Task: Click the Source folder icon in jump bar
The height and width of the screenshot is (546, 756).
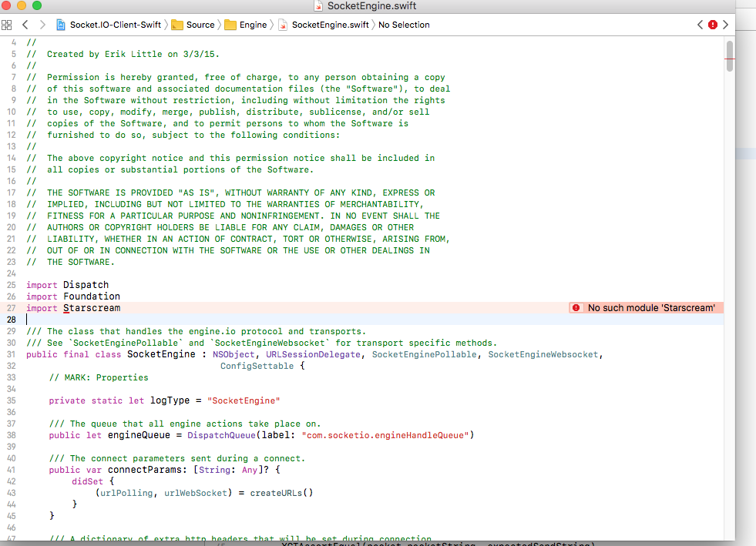Action: pyautogui.click(x=176, y=25)
